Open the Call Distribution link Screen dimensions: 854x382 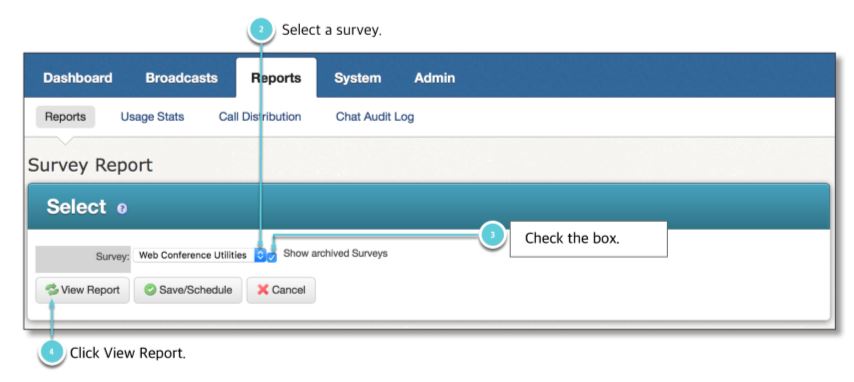[260, 117]
